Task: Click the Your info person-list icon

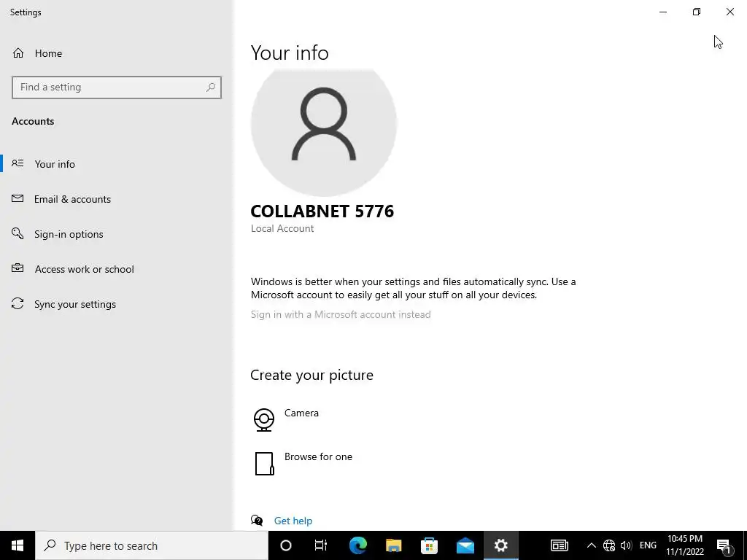Action: 18,163
